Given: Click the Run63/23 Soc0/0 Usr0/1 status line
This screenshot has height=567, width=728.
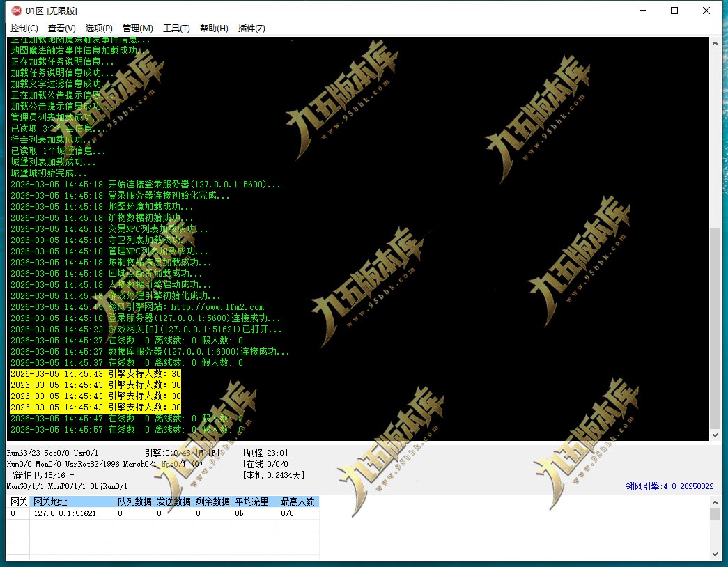Looking at the screenshot, I should pos(52,453).
